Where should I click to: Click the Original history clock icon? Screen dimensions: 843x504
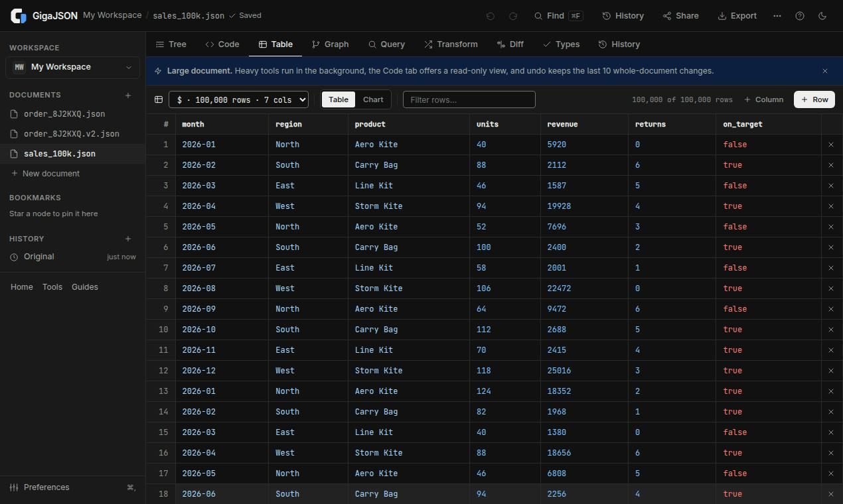tap(14, 257)
